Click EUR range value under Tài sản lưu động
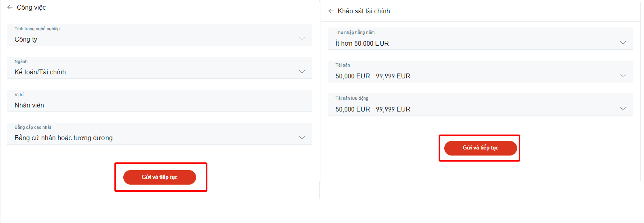This screenshot has width=644, height=223. point(373,109)
